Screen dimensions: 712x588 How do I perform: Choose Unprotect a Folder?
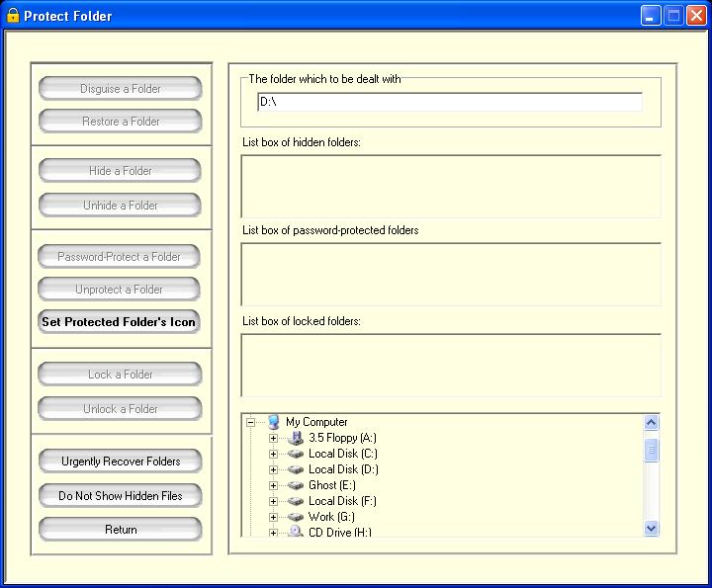(119, 290)
